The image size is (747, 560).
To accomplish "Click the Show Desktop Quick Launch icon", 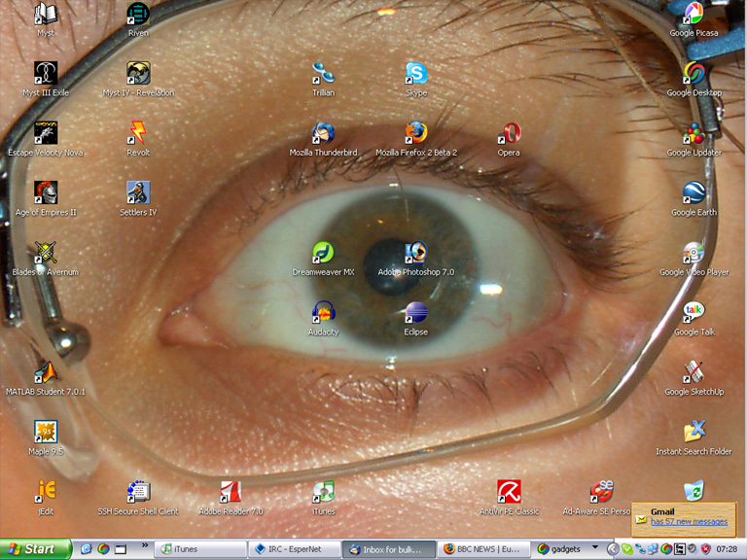I will pyautogui.click(x=121, y=549).
